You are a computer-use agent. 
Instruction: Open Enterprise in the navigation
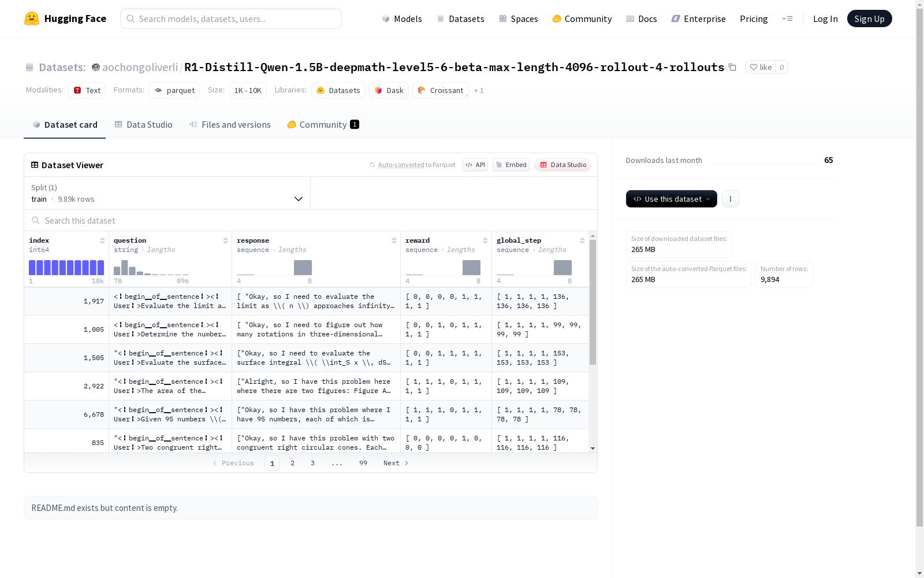pyautogui.click(x=699, y=18)
